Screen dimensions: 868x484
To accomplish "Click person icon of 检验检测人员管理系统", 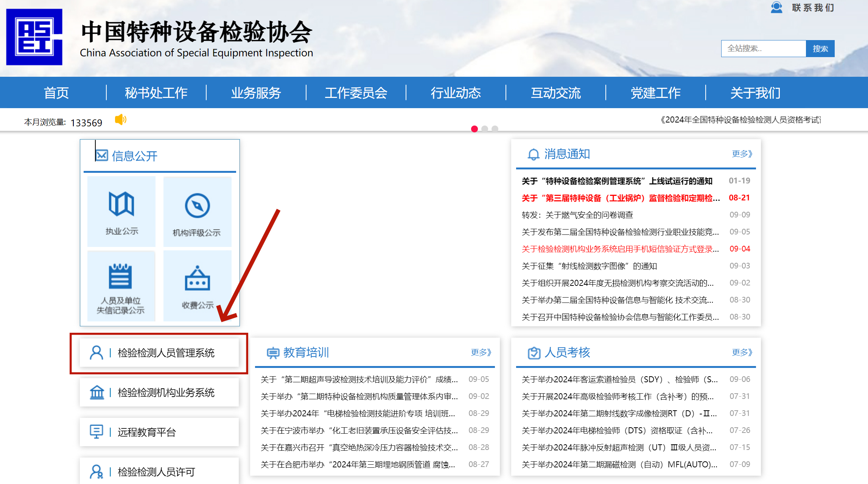I will coord(96,352).
